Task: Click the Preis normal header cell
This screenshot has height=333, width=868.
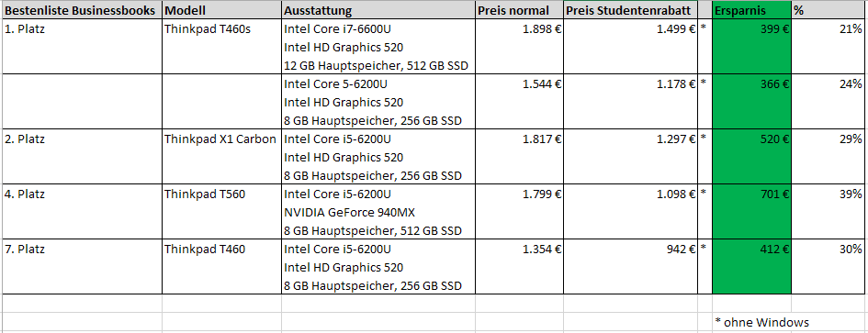Action: coord(519,10)
